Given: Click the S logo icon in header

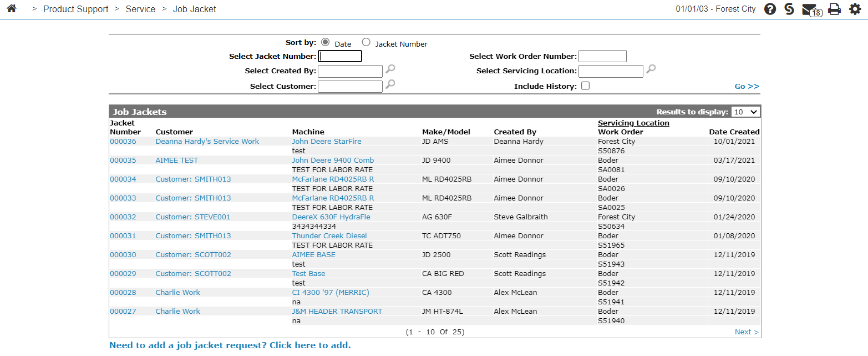Looking at the screenshot, I should 789,9.
